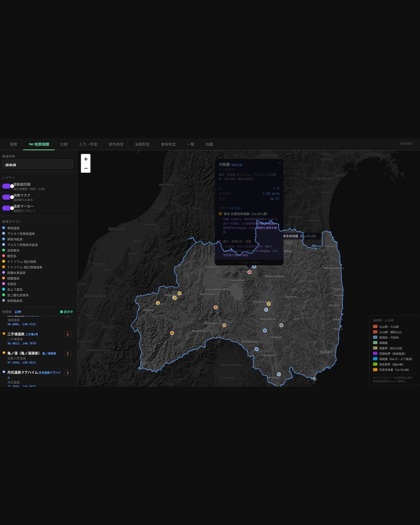Switch to the 探索 tab
420x525 pixels.
[14, 144]
